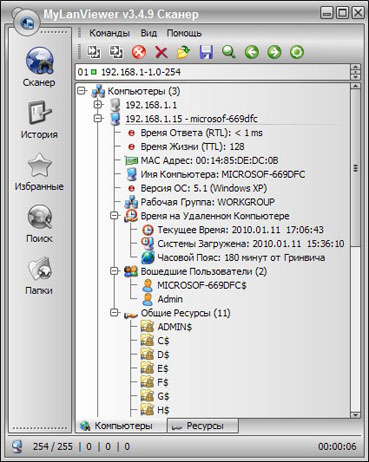The image size is (369, 462).
Task: Click the range list stepper arrows
Action: [x=355, y=72]
